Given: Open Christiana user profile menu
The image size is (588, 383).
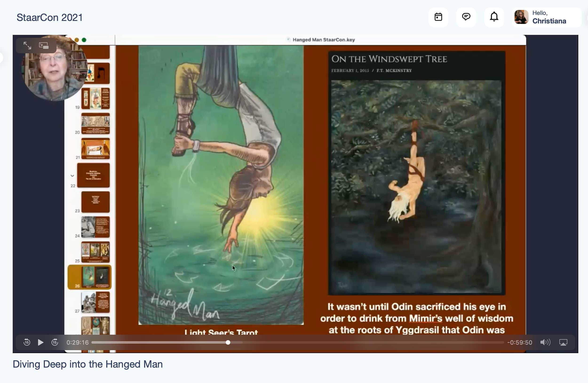Looking at the screenshot, I should (549, 17).
